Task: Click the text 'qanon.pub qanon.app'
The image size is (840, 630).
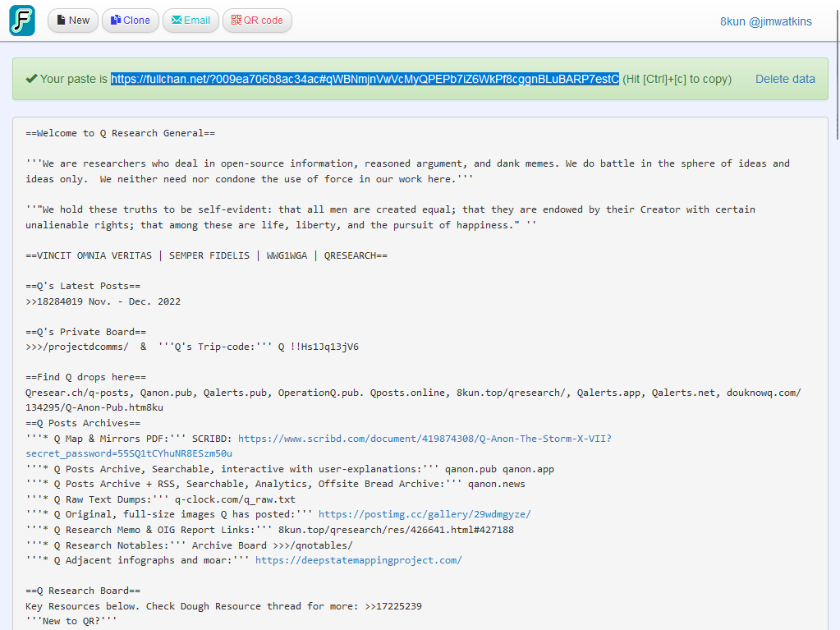Action: point(499,469)
